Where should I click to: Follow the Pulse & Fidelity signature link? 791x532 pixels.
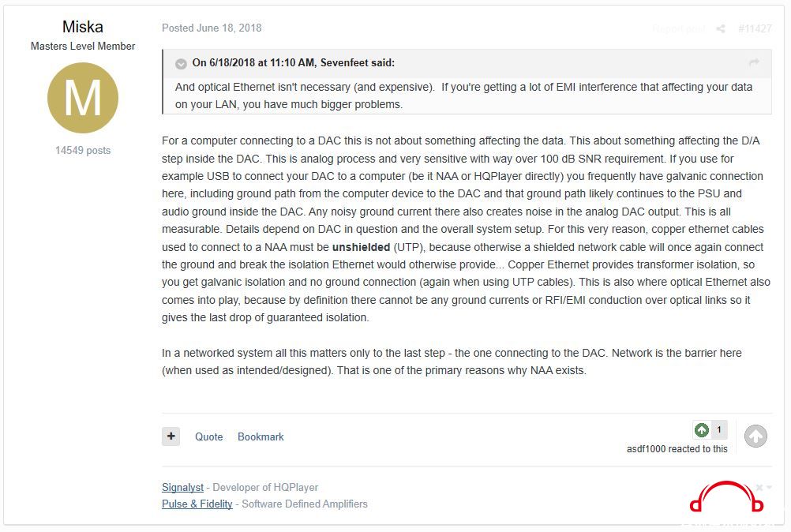[x=197, y=504]
